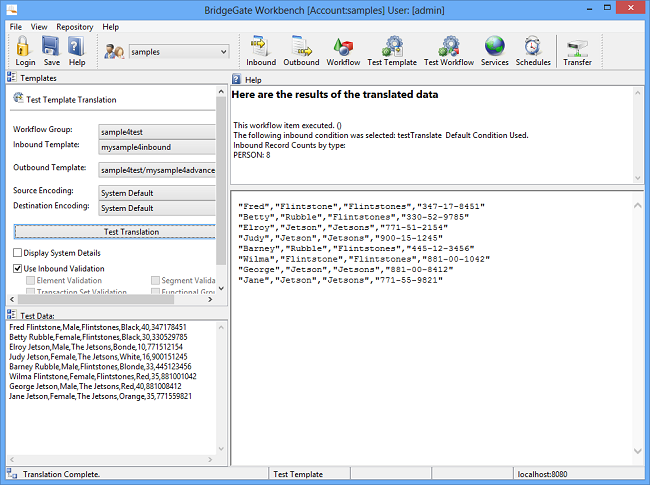
Task: Click the Barney Rubble test data line
Action: point(100,367)
